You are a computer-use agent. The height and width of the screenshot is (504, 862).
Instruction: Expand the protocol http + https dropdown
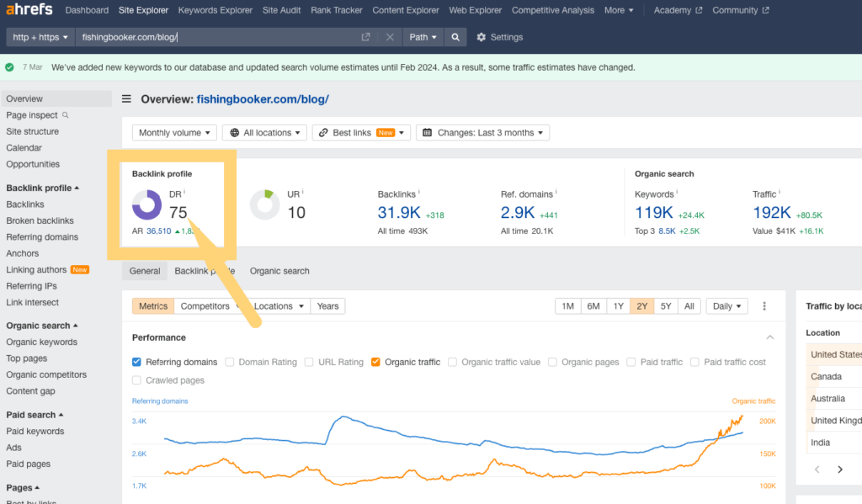(40, 37)
